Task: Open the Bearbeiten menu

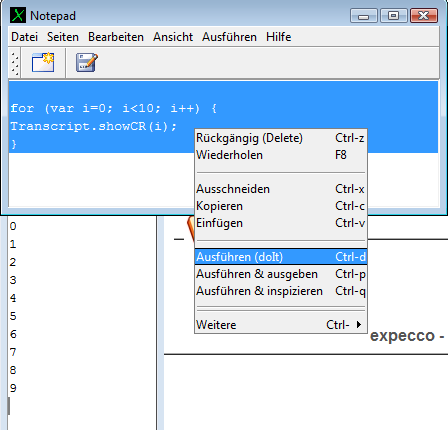Action: [x=116, y=37]
